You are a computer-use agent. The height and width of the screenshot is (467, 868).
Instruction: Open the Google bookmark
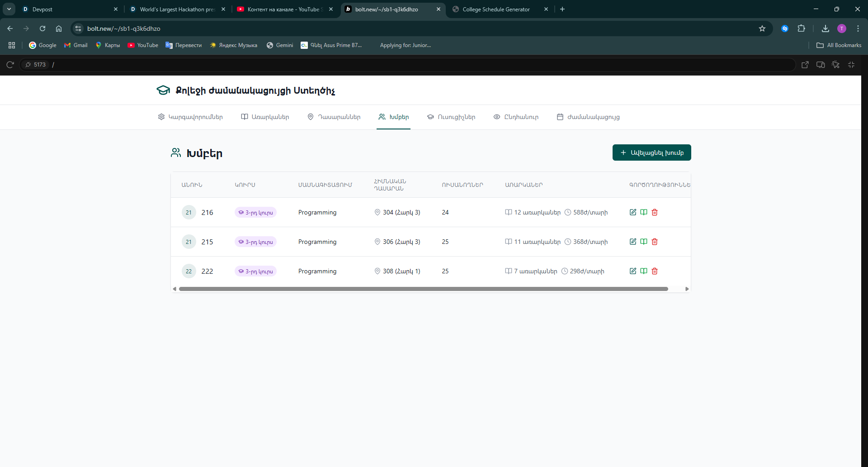point(43,45)
